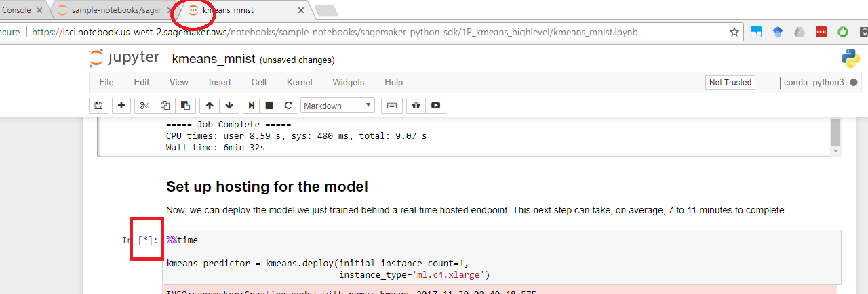This screenshot has width=868, height=294.
Task: Open the Edit menu
Action: click(141, 82)
